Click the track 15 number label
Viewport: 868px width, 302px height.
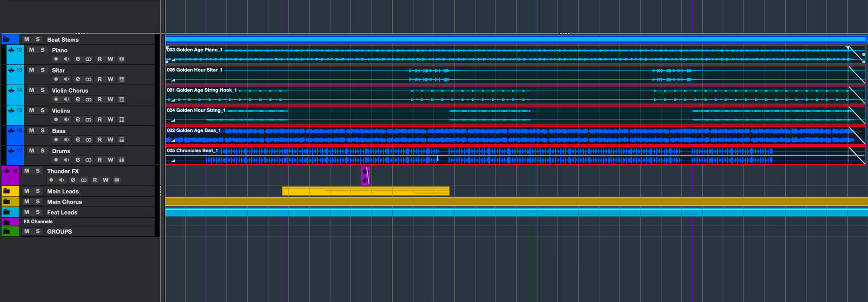(19, 110)
